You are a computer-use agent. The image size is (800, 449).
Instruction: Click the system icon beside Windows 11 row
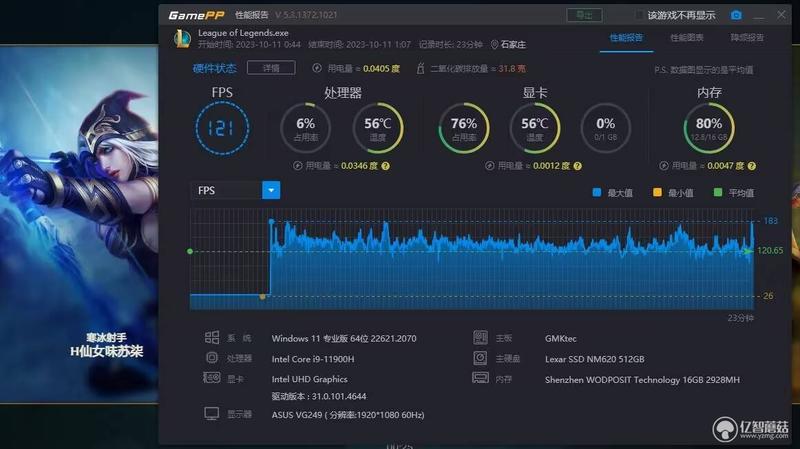pyautogui.click(x=212, y=337)
